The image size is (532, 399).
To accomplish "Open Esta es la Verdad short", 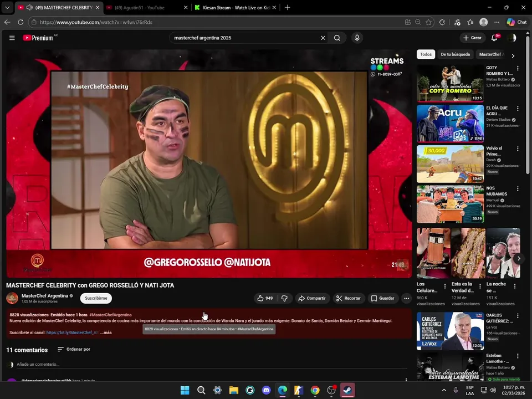I will [x=468, y=253].
